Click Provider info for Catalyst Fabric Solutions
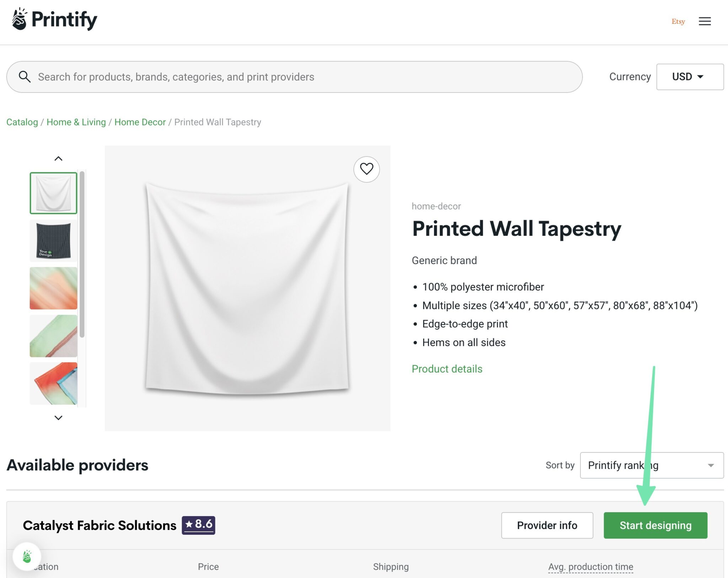 click(x=547, y=525)
